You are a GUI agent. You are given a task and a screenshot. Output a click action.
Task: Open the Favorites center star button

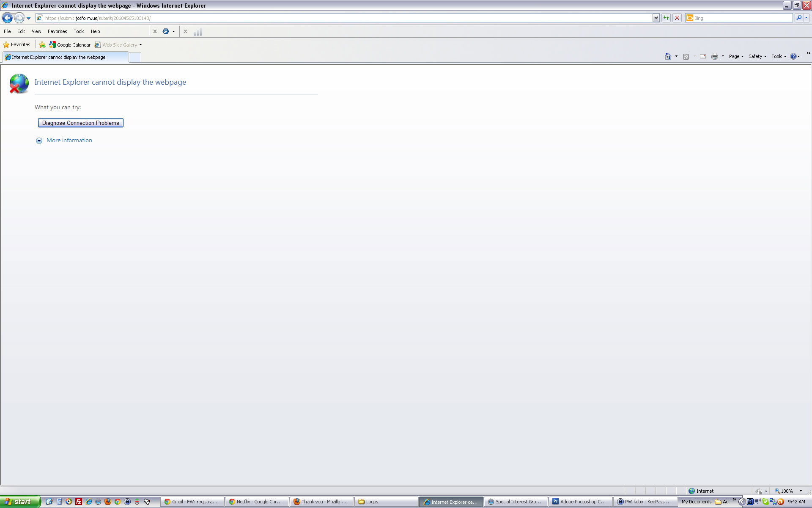pos(17,44)
